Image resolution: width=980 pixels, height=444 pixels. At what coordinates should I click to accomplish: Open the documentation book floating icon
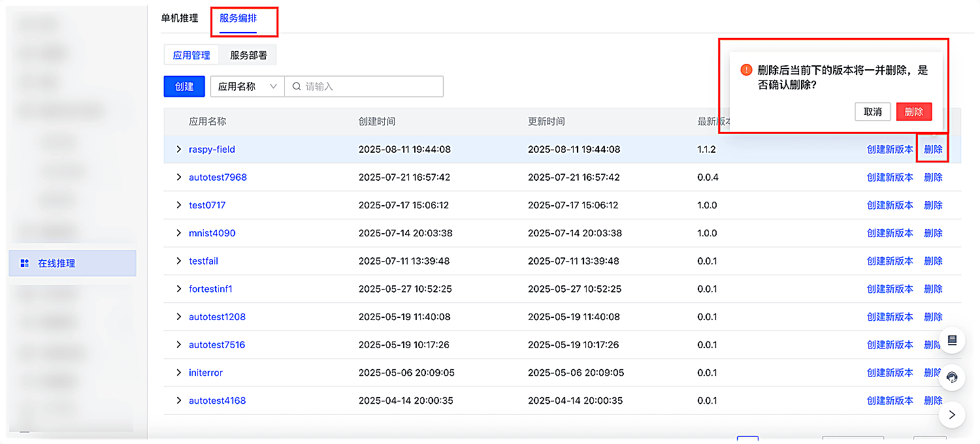click(952, 340)
